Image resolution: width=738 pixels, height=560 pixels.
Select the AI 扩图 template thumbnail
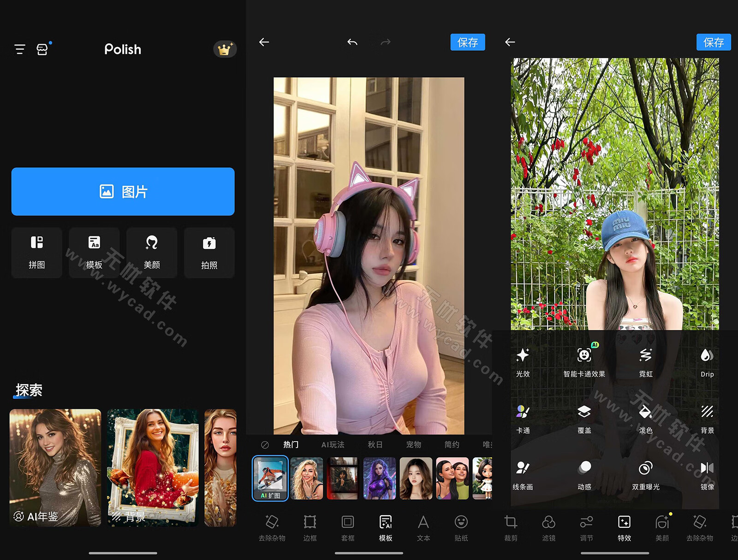click(270, 478)
